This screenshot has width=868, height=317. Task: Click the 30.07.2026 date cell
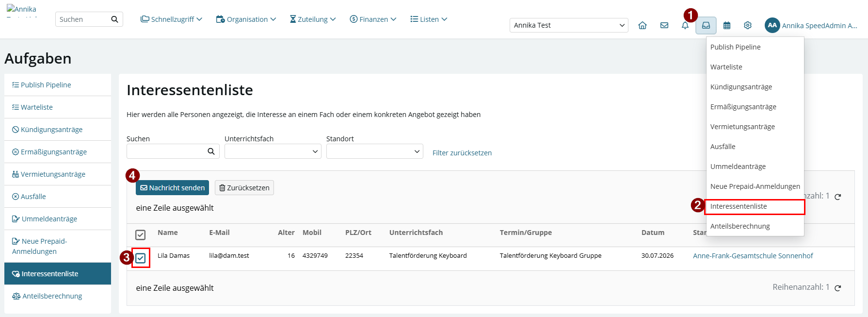coord(658,256)
